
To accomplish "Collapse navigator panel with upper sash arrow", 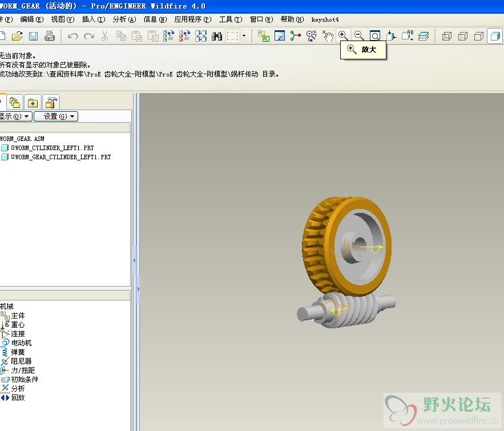I will 134,260.
